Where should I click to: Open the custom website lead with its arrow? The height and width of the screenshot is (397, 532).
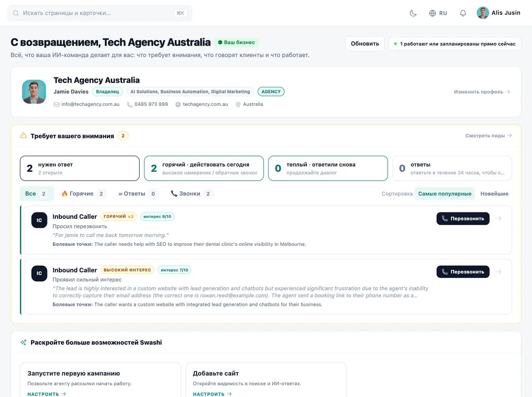pos(499,272)
